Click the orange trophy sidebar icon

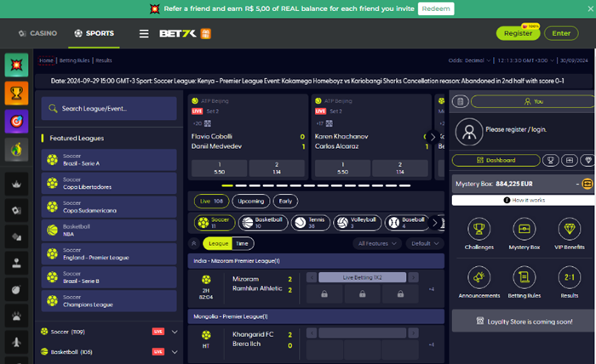[x=15, y=92]
